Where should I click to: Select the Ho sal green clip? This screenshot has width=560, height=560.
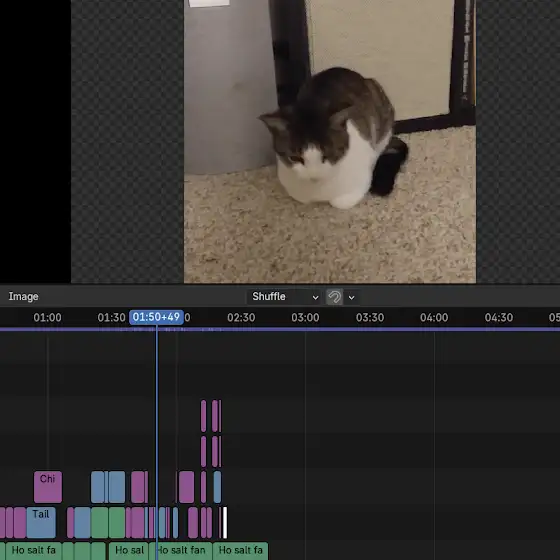[x=129, y=551]
